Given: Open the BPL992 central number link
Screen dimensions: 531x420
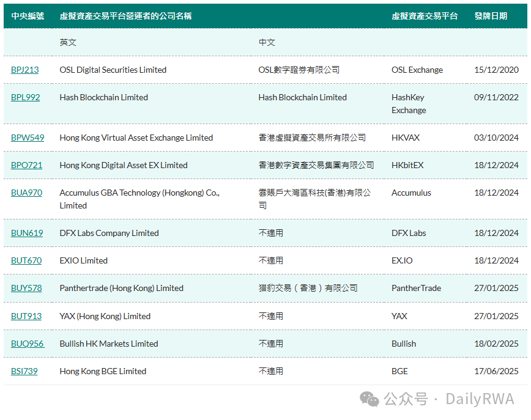Looking at the screenshot, I should click(x=26, y=97).
